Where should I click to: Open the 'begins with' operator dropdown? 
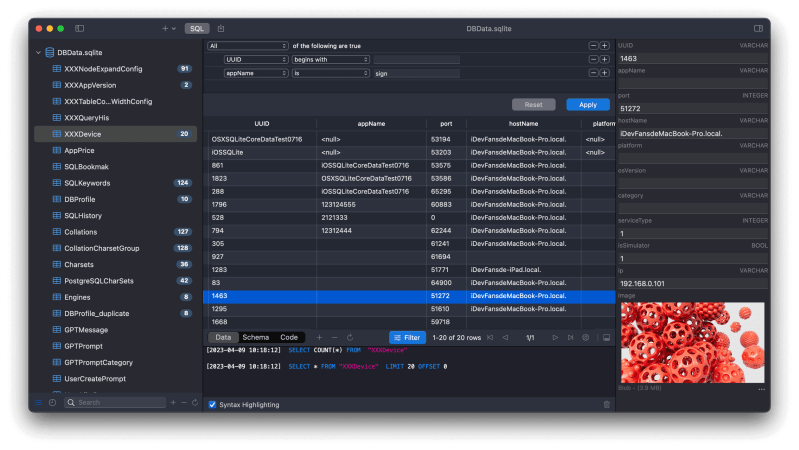(331, 60)
